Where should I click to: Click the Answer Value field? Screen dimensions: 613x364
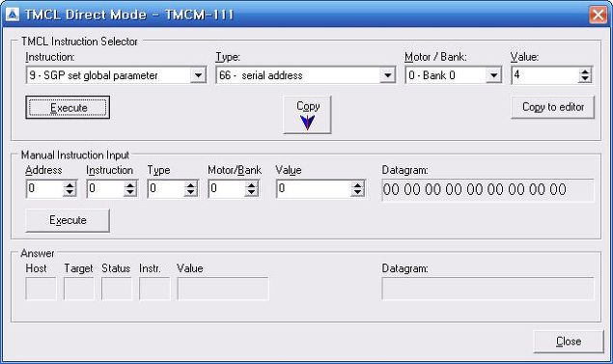click(223, 289)
